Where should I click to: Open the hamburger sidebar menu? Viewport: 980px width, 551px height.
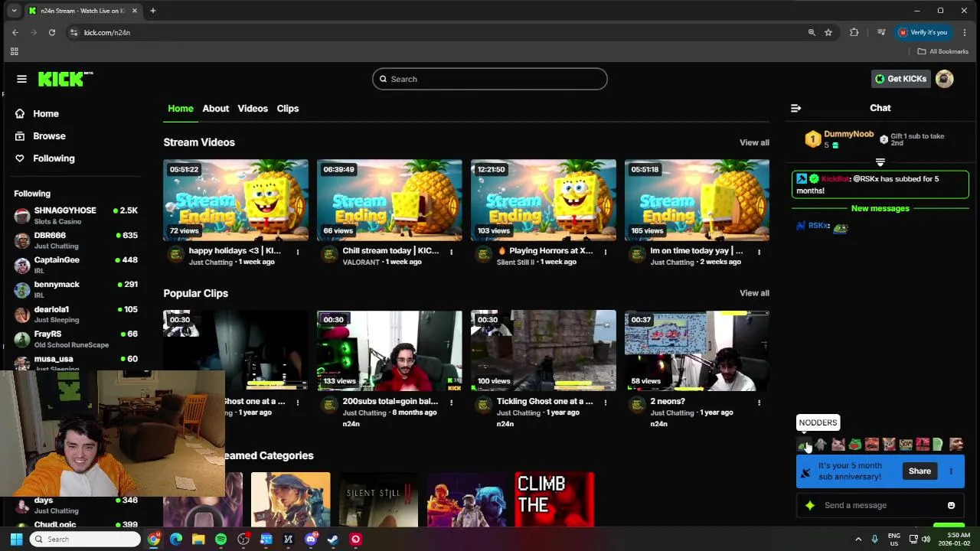[21, 79]
